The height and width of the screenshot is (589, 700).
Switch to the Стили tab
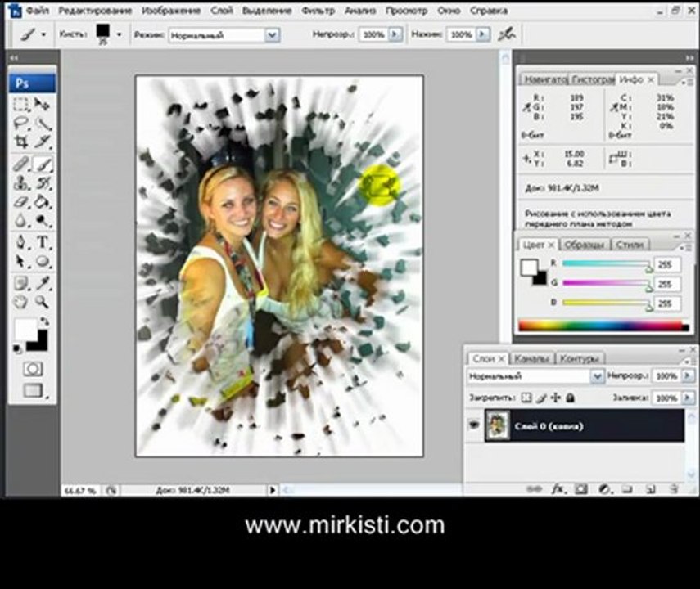point(630,245)
